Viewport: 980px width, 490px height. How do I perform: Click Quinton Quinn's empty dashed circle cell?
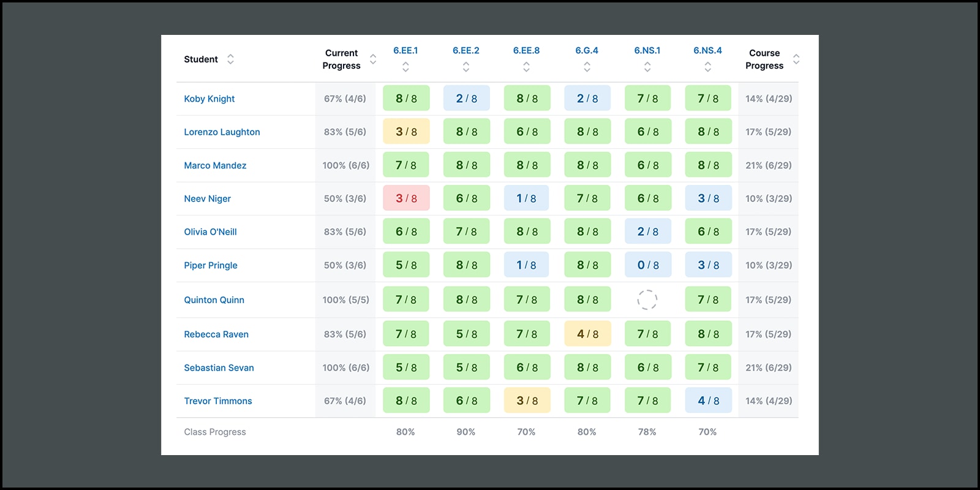[647, 300]
